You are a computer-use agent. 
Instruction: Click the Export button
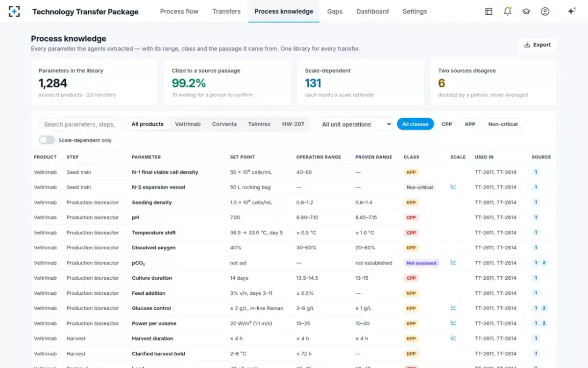click(x=538, y=45)
